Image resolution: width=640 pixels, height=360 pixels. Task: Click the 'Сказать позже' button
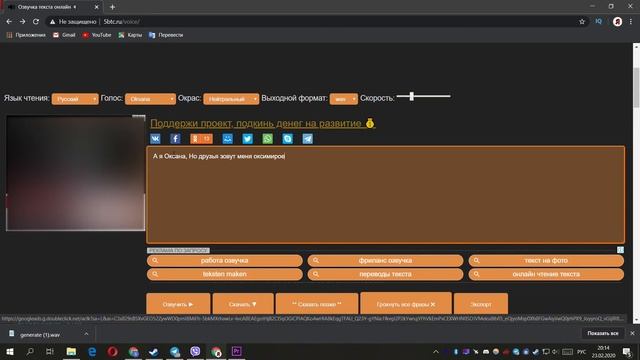317,304
